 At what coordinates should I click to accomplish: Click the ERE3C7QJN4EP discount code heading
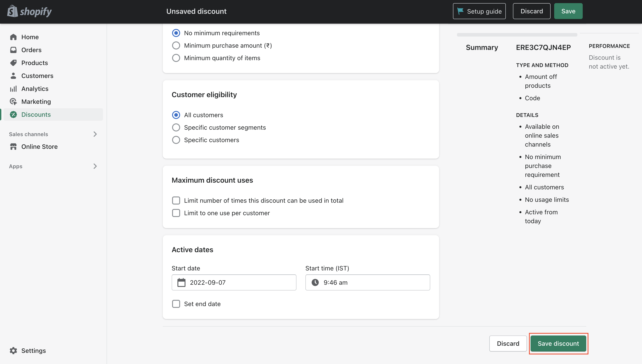click(x=543, y=47)
